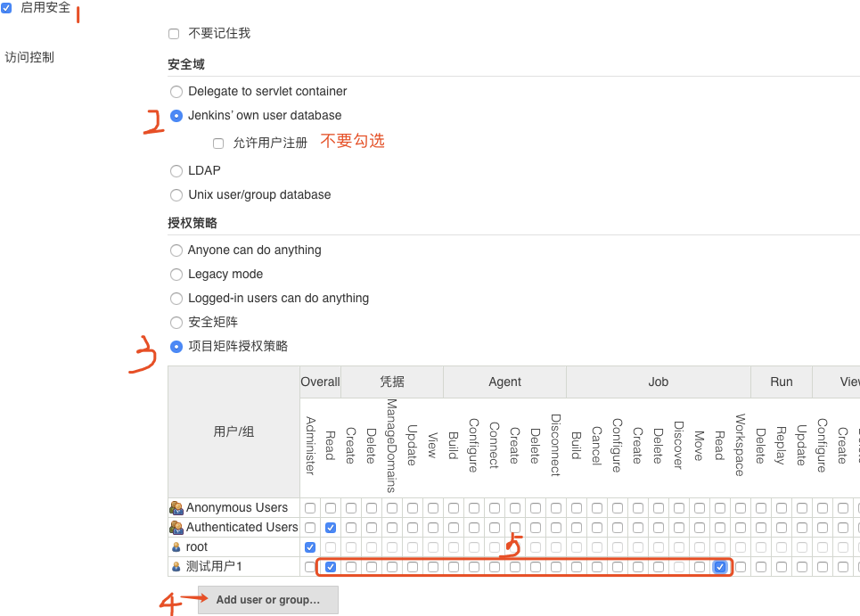Click the Workspace column label
The height and width of the screenshot is (616, 860).
[x=740, y=446]
